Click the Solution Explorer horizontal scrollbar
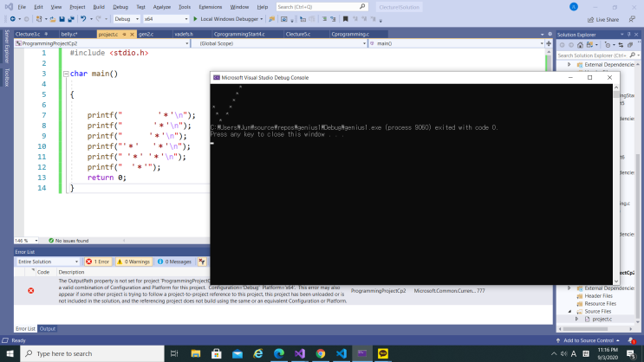 coord(585,329)
